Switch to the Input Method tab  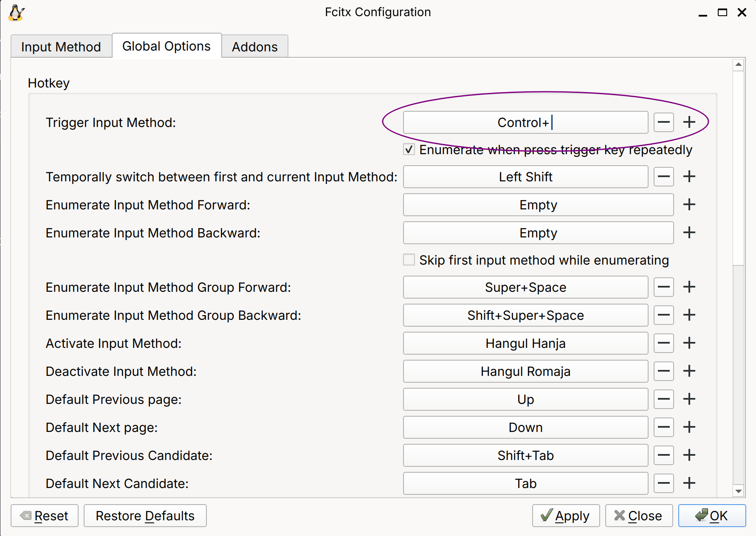pyautogui.click(x=61, y=46)
